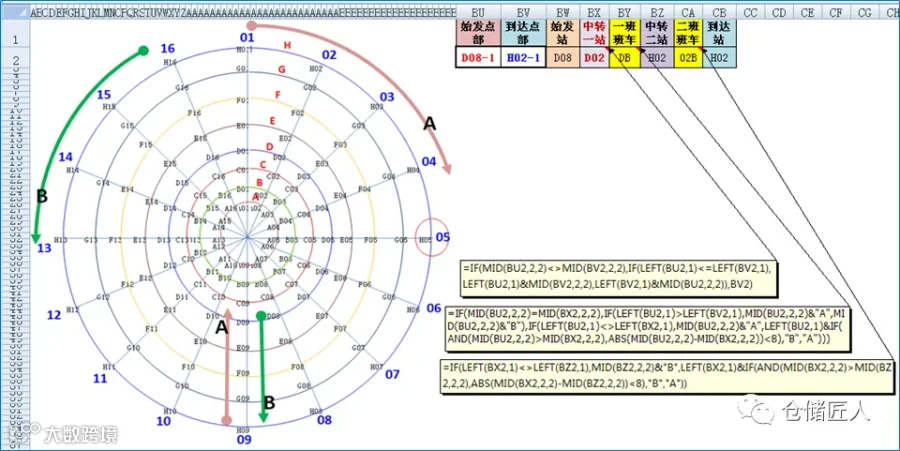
Task: Click column header CB
Action: pyautogui.click(x=719, y=12)
